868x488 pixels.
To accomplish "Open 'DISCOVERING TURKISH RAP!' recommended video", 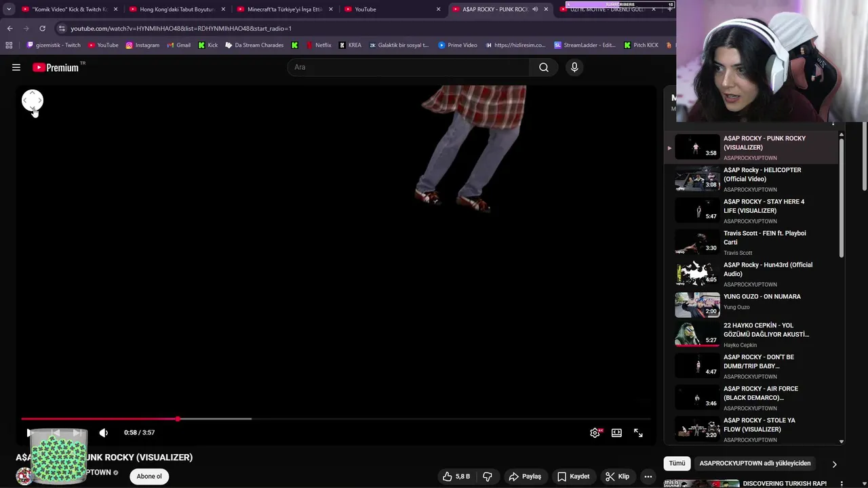I will tap(785, 483).
